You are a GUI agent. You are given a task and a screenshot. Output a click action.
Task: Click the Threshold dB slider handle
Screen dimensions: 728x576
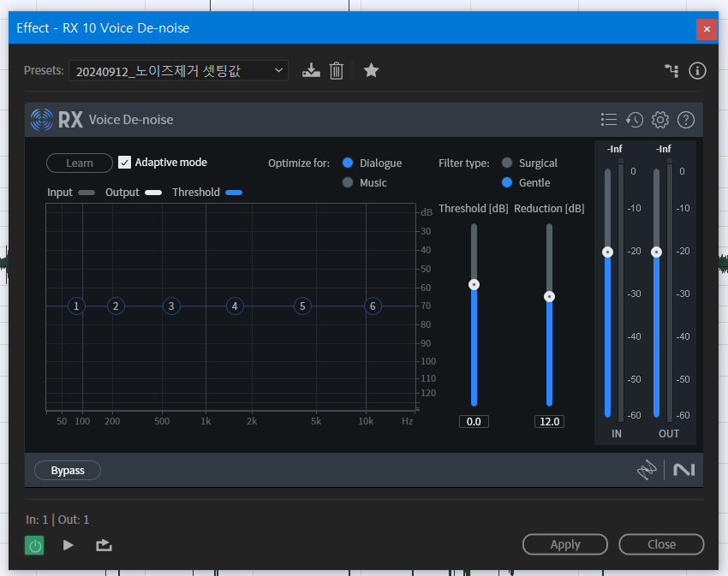coord(474,284)
